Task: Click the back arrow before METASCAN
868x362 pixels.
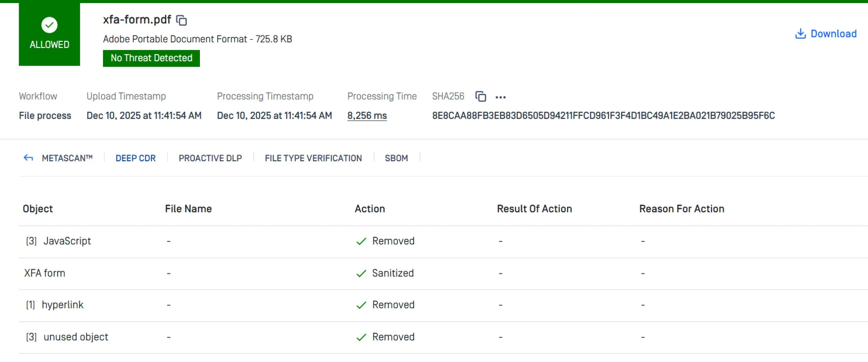Action: (x=28, y=158)
